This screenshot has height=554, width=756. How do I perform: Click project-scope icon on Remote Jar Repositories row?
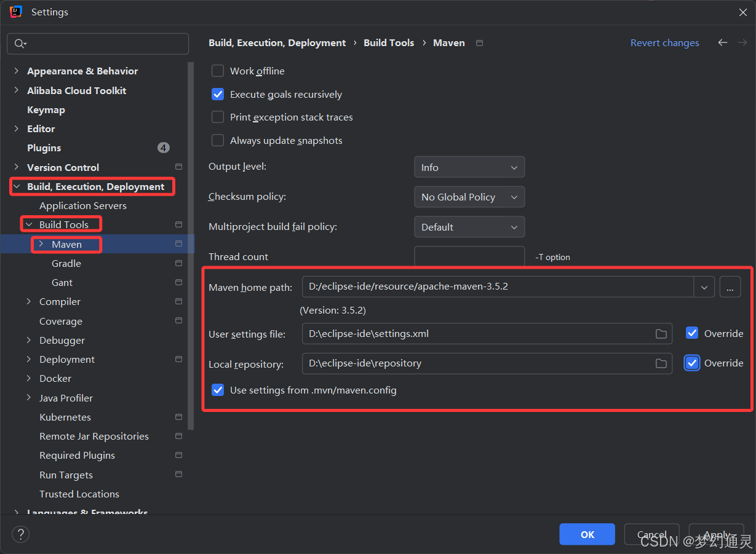[178, 436]
